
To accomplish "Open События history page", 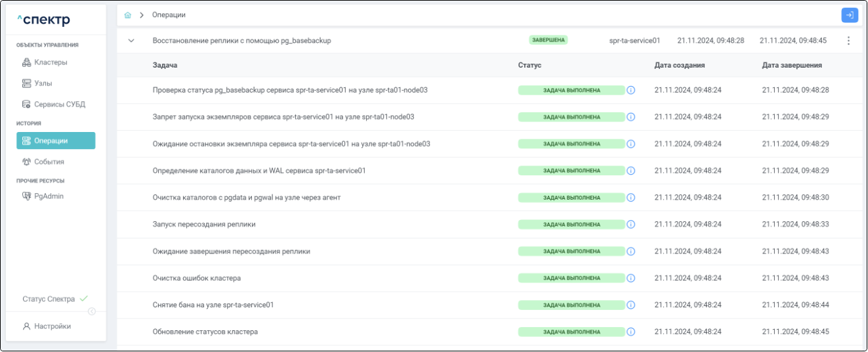I will tap(49, 162).
